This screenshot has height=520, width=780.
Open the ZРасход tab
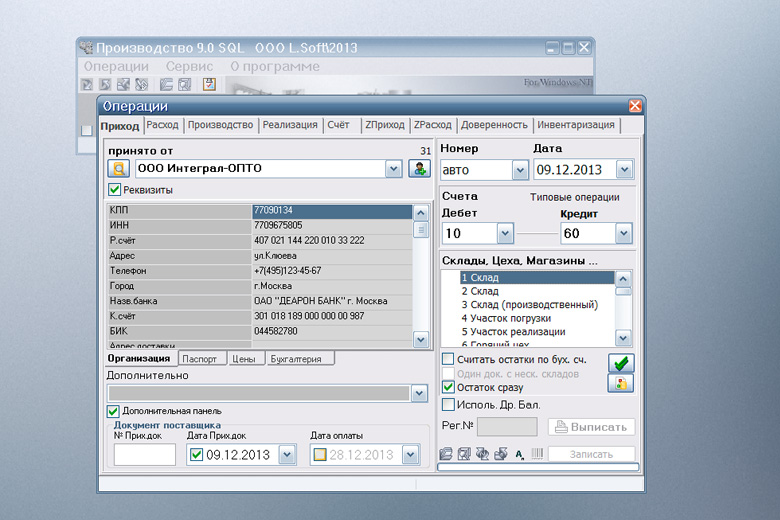[433, 125]
